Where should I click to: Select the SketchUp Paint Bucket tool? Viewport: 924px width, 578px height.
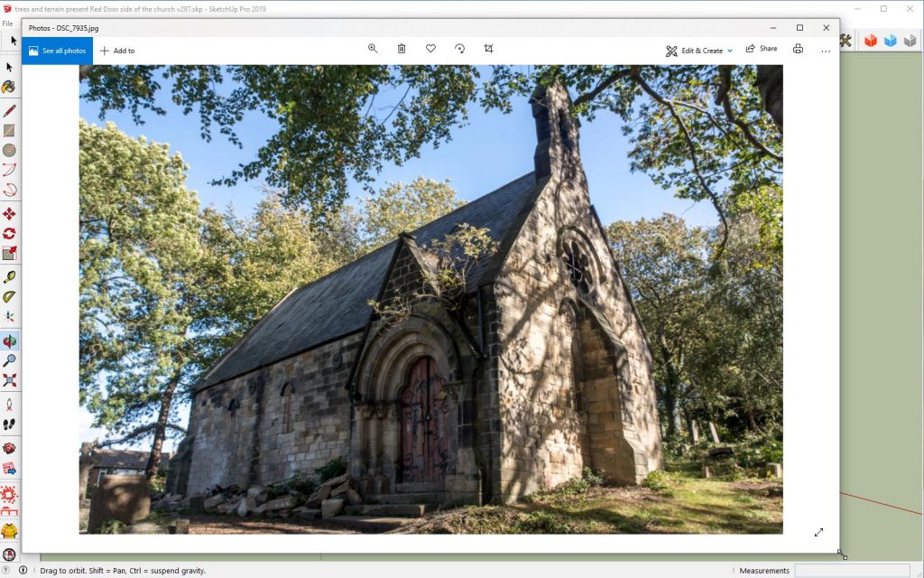click(9, 87)
